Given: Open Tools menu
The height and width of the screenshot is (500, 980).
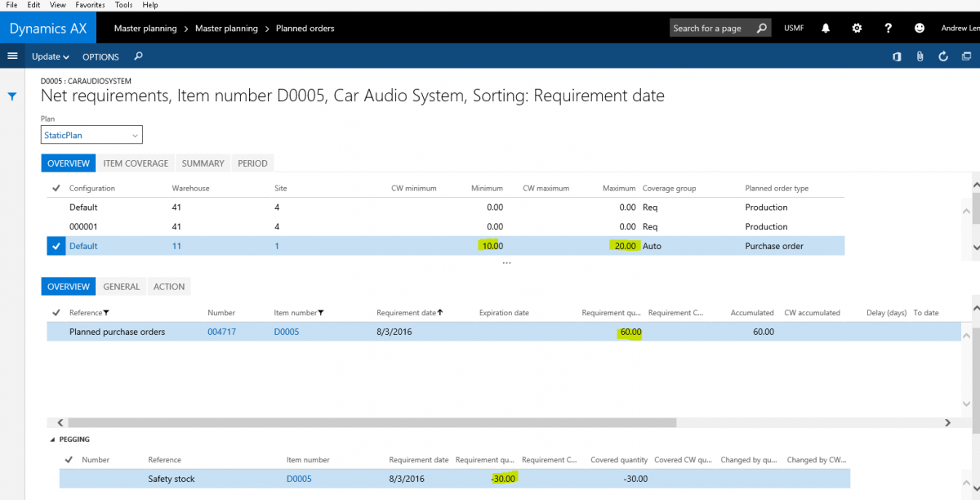Looking at the screenshot, I should [123, 5].
